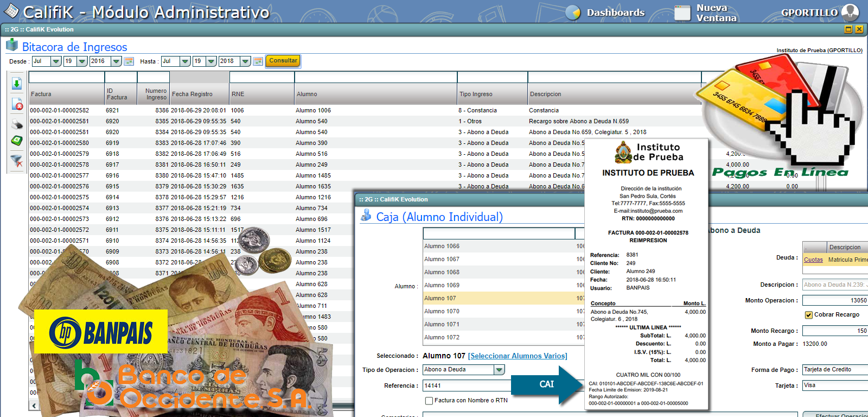Click the left scroll arrow under the Bitacora table

click(x=34, y=405)
